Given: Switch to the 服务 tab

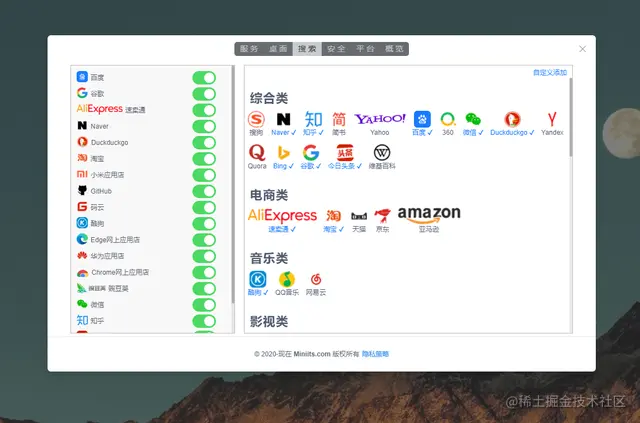Looking at the screenshot, I should point(249,49).
